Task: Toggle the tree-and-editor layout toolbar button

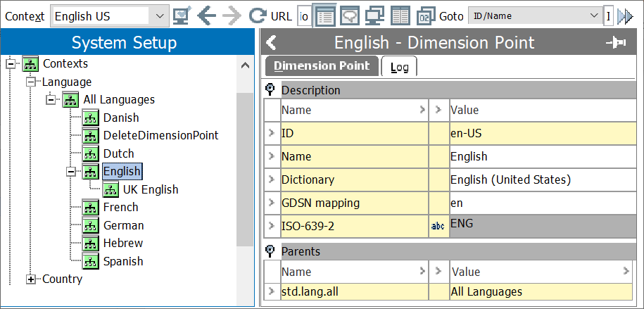Action: [326, 16]
